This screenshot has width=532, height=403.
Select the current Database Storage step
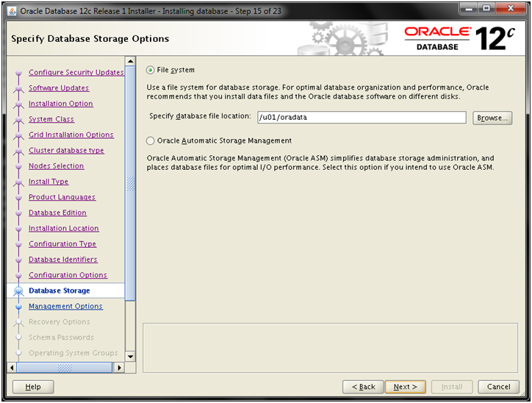(60, 291)
